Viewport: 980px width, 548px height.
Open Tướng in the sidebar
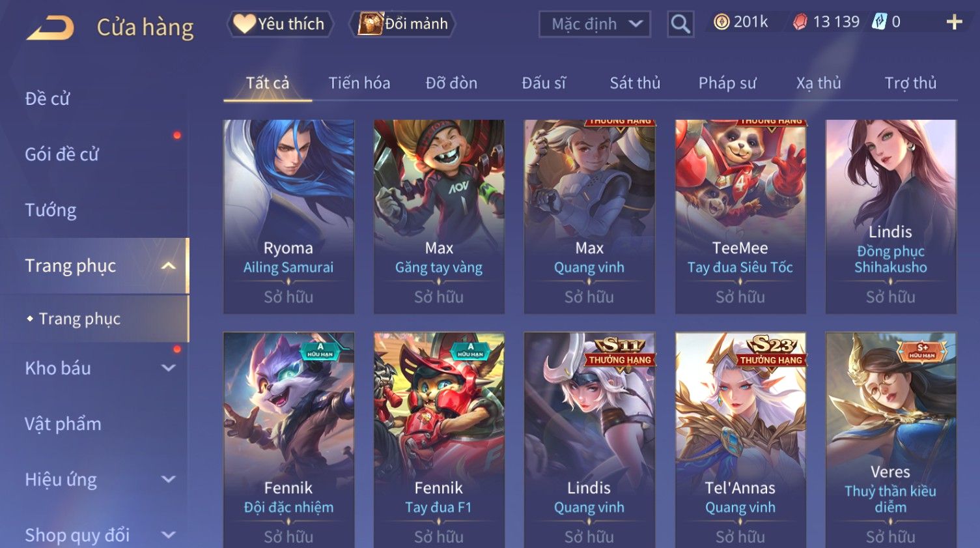[51, 210]
